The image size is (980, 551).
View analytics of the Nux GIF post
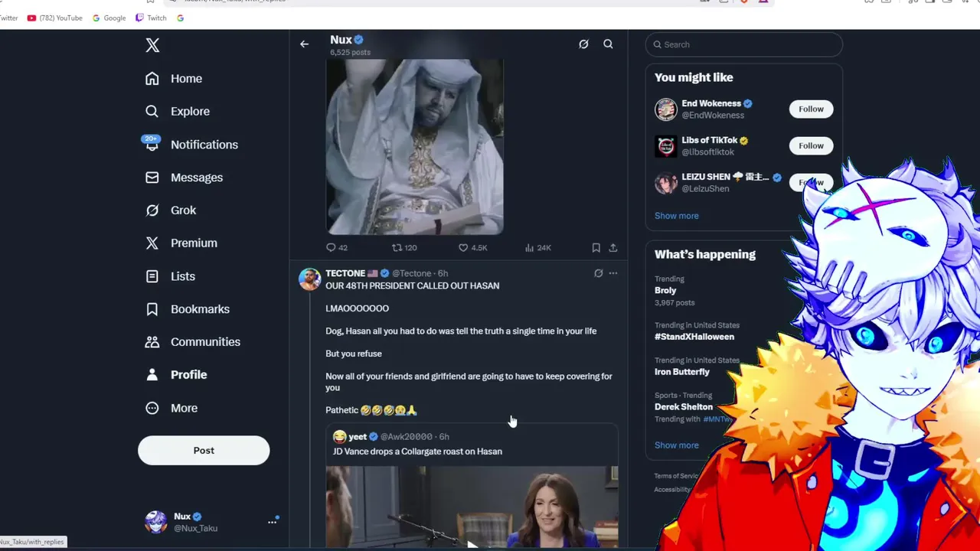(538, 248)
